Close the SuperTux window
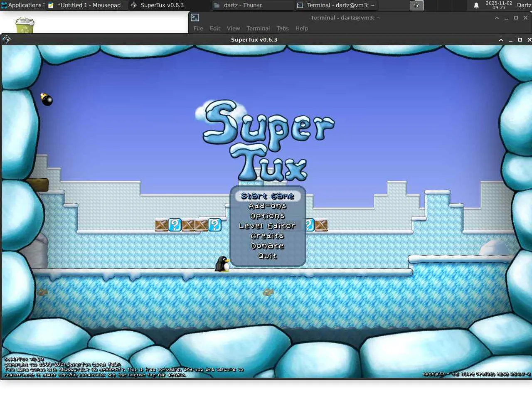 point(529,40)
